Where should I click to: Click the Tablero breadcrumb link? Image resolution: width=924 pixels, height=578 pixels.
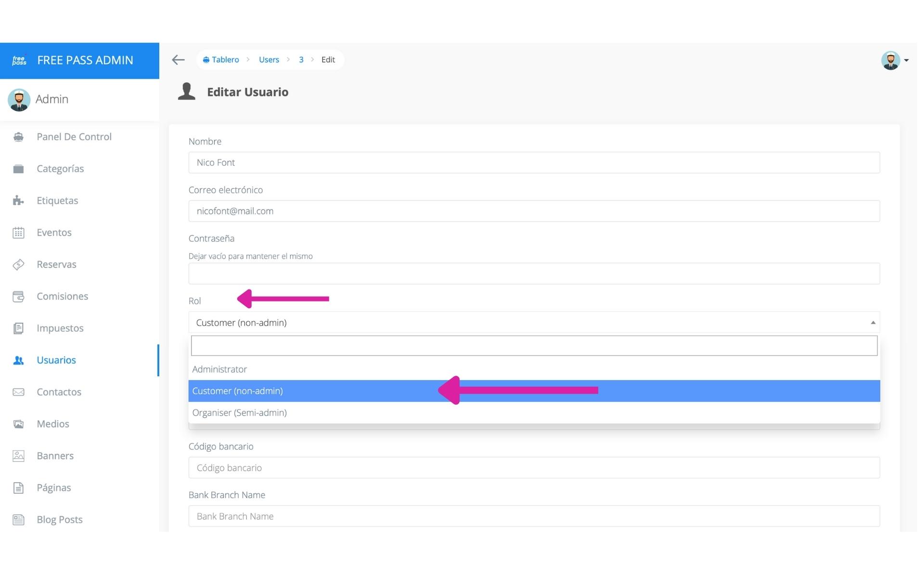(225, 60)
